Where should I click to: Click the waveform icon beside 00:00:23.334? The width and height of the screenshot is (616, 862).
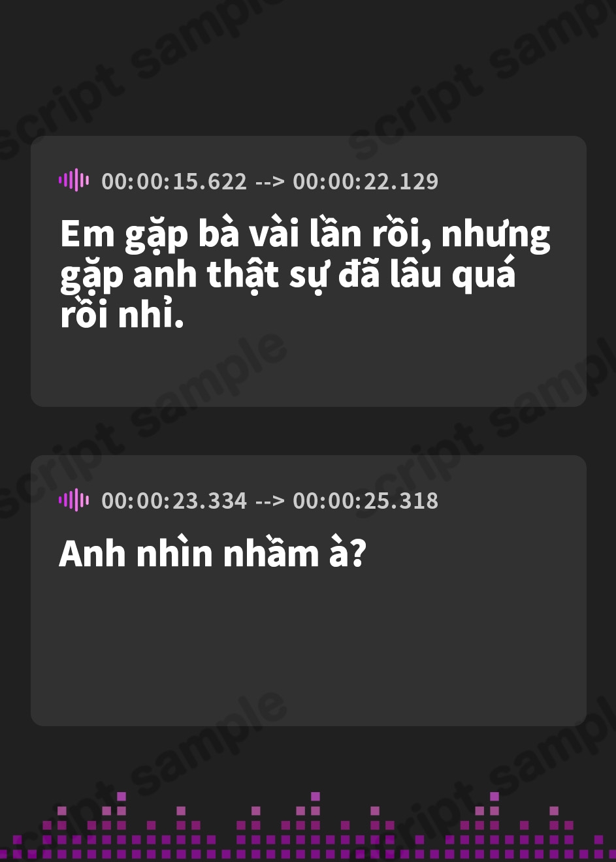pos(74,500)
